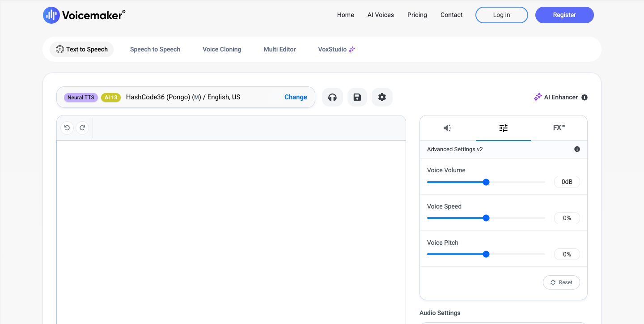Click the Voice Pitch 0% value field

point(567,254)
